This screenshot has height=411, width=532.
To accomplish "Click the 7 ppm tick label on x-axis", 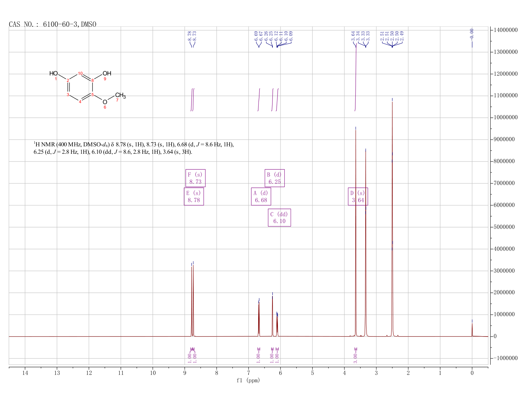I will (249, 373).
